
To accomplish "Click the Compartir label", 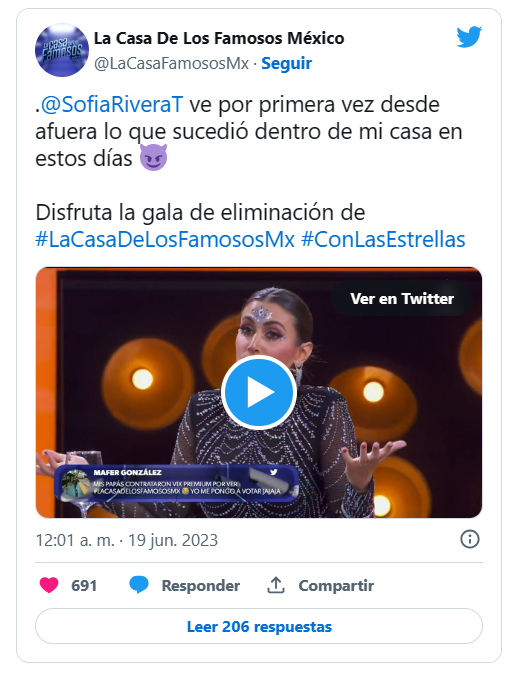I will [x=336, y=585].
